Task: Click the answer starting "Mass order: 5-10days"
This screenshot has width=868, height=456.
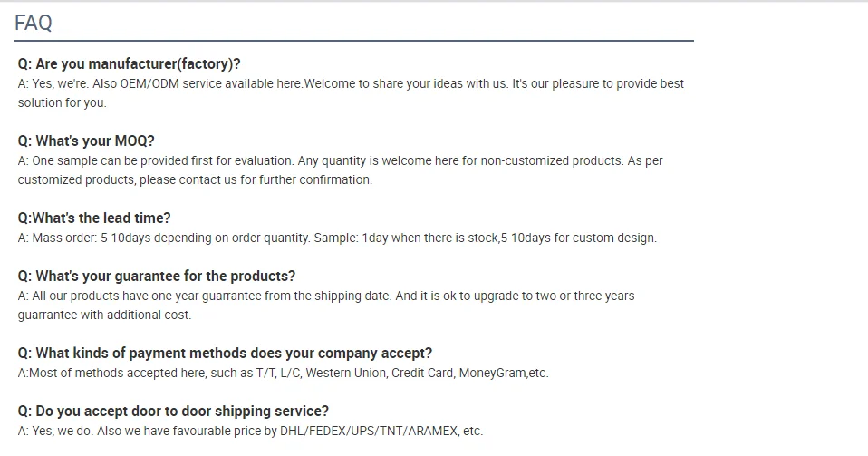Action: pyautogui.click(x=163, y=238)
